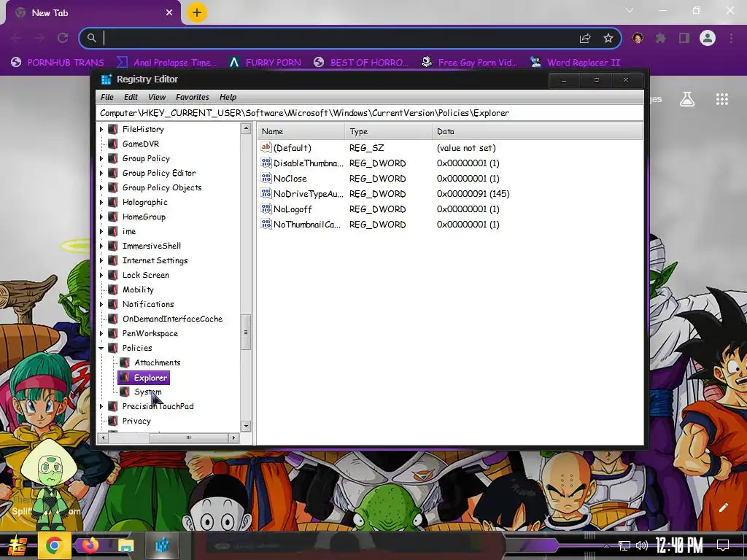Select the PenWorkspace key folder icon
Viewport: 747px width, 560px height.
point(113,333)
